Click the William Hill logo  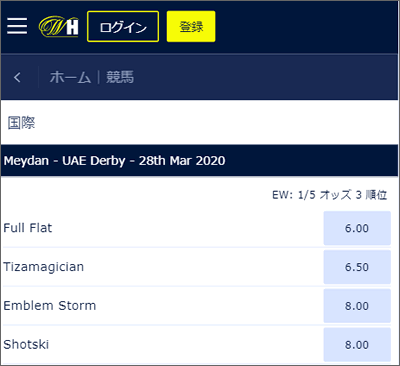pyautogui.click(x=59, y=27)
